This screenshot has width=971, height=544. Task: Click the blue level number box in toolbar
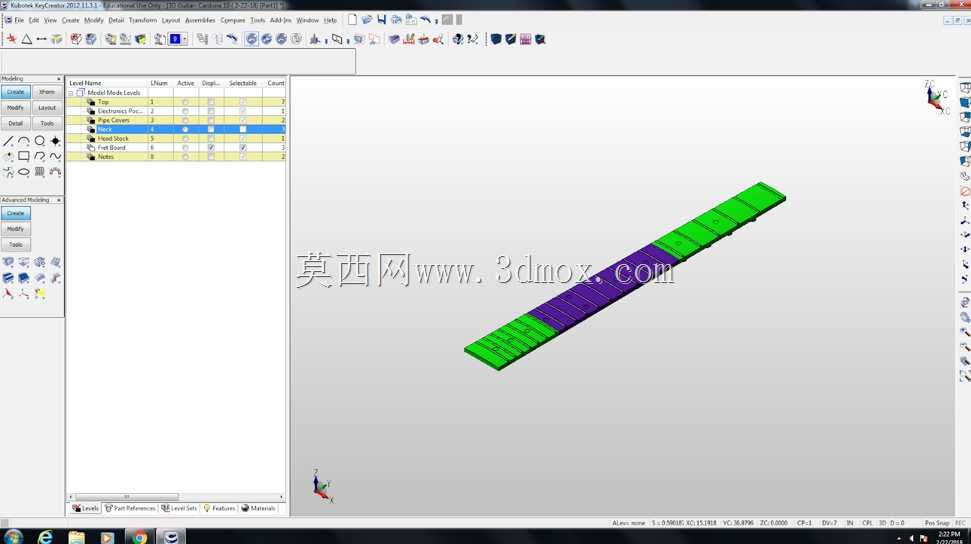pos(175,39)
